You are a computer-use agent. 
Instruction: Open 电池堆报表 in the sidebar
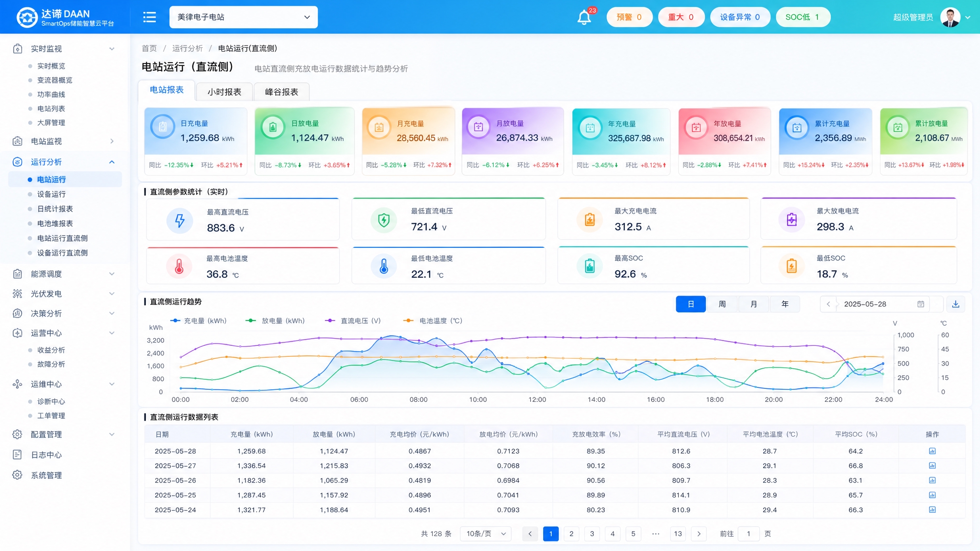[x=55, y=223]
